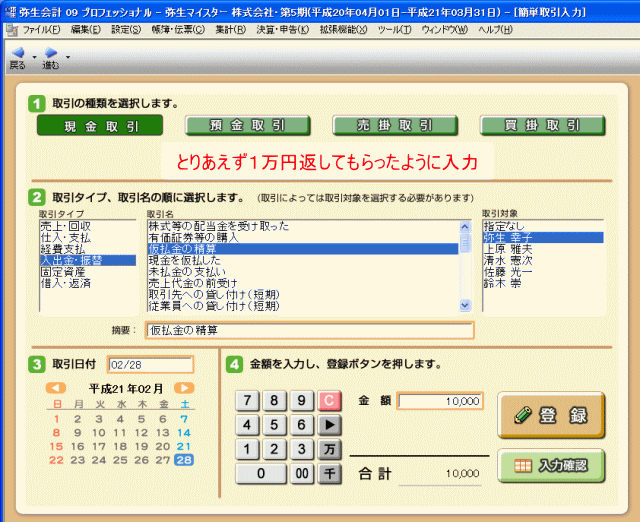Select 仕入・支払 in the 取引タイプ list
Image resolution: width=640 pixels, height=522 pixels.
coord(88,238)
